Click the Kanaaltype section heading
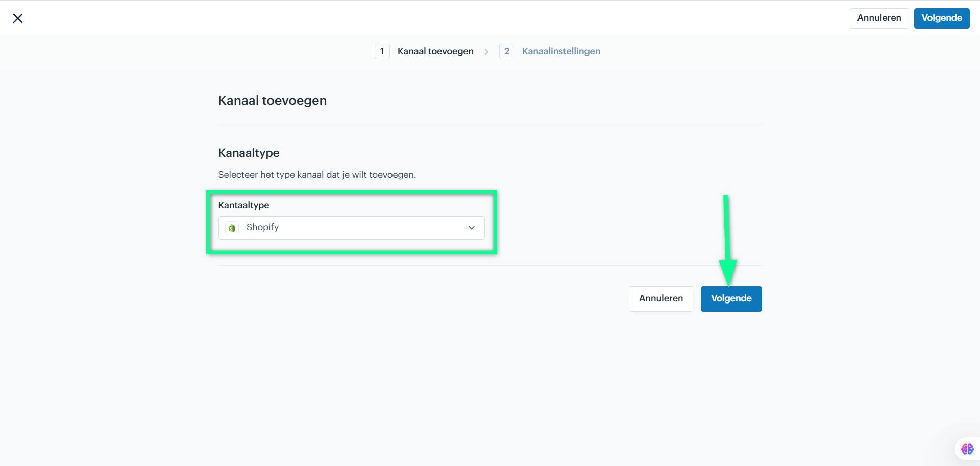980x466 pixels. click(249, 153)
